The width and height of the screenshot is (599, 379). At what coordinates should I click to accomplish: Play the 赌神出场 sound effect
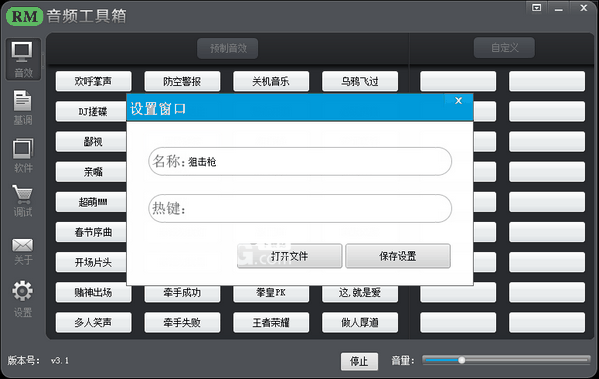(x=94, y=293)
